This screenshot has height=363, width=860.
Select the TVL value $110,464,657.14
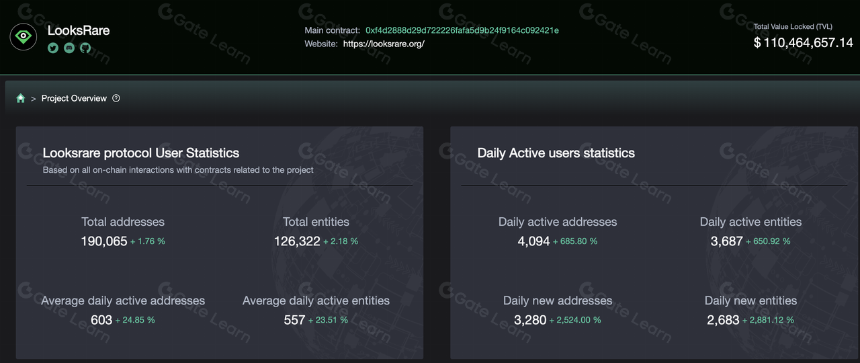click(804, 43)
